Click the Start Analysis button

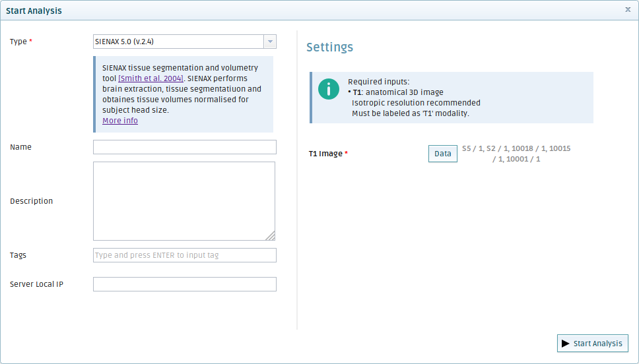pyautogui.click(x=593, y=344)
